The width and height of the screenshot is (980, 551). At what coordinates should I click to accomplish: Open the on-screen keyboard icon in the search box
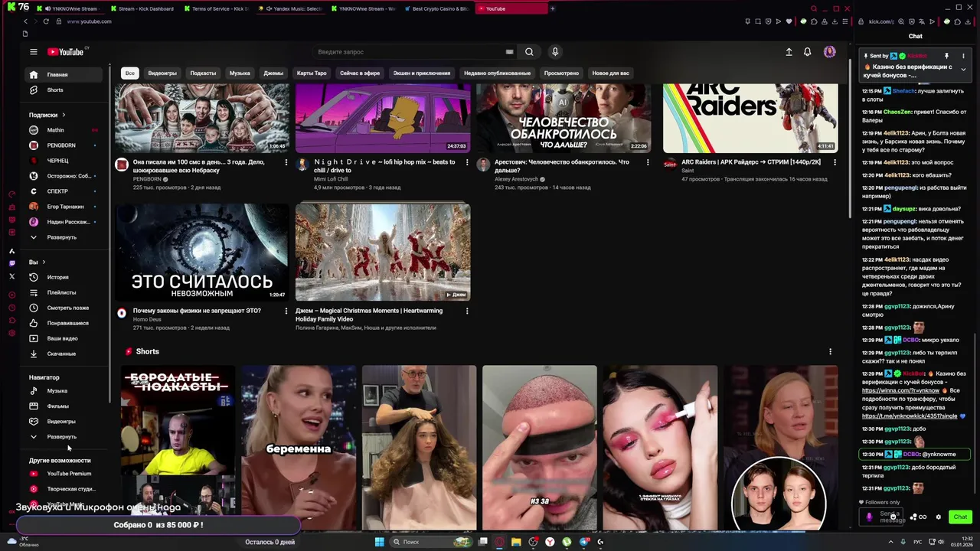[x=509, y=52]
